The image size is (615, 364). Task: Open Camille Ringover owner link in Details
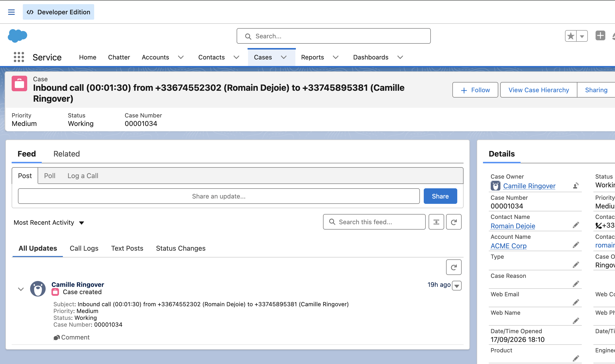(529, 186)
